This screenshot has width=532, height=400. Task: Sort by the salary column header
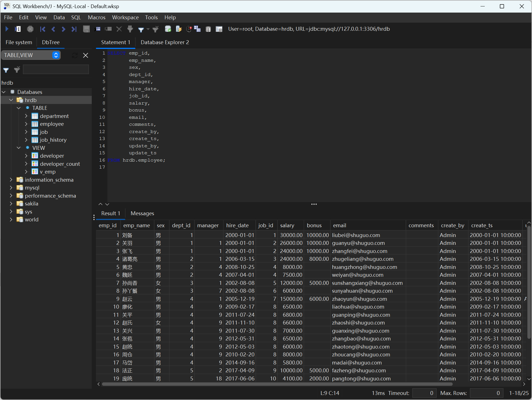pos(290,225)
